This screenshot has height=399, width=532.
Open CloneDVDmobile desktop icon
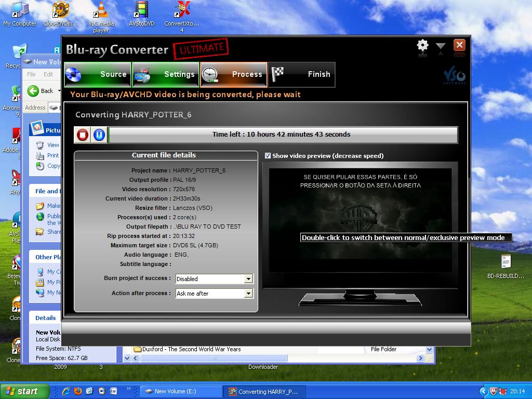click(61, 14)
